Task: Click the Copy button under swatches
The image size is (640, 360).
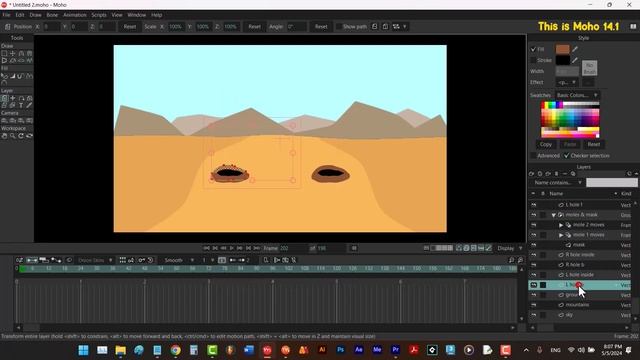Action: (x=546, y=144)
